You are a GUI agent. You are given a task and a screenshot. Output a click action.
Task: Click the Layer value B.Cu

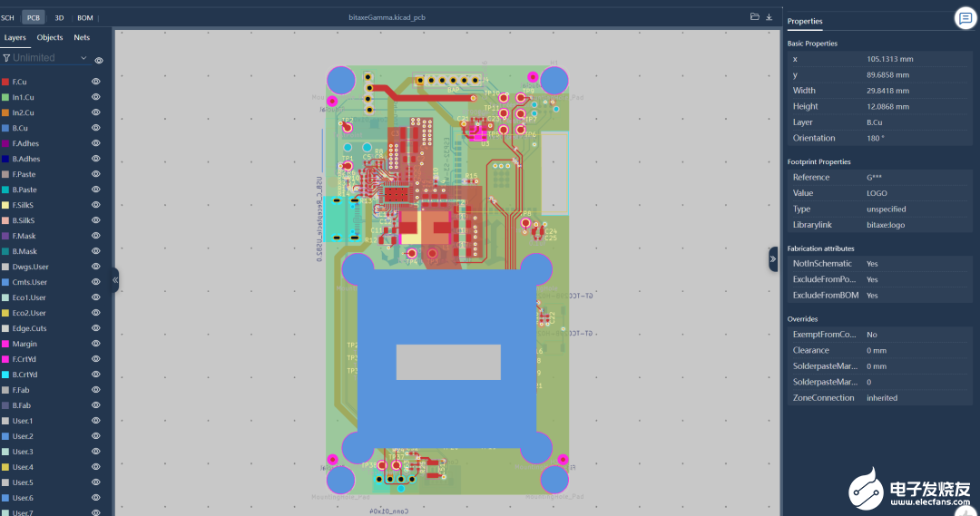click(875, 122)
